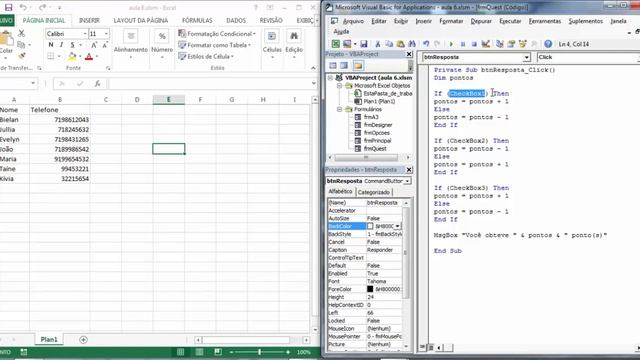Close the Propriedades panel

(x=409, y=170)
